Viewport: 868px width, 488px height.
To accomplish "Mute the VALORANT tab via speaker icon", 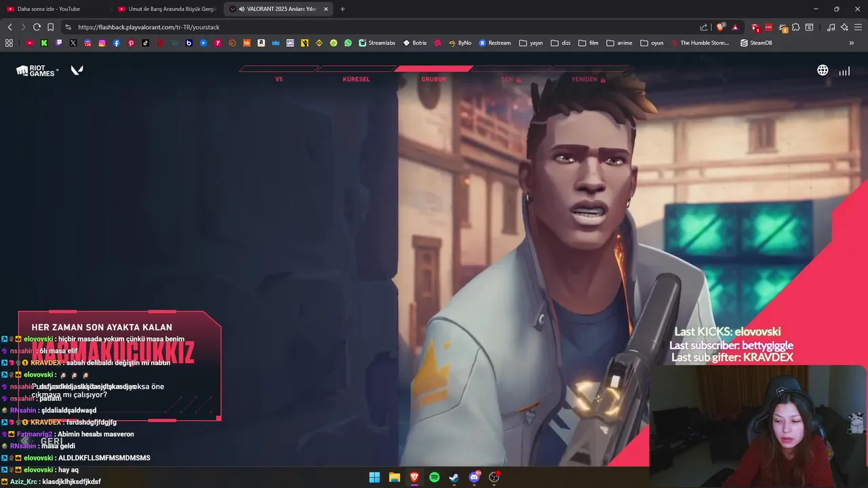I will (242, 9).
